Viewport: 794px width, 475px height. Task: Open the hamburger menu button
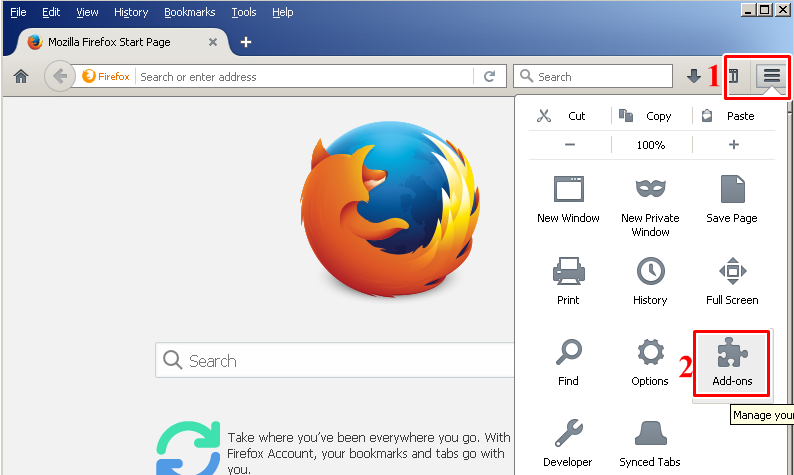tap(772, 76)
